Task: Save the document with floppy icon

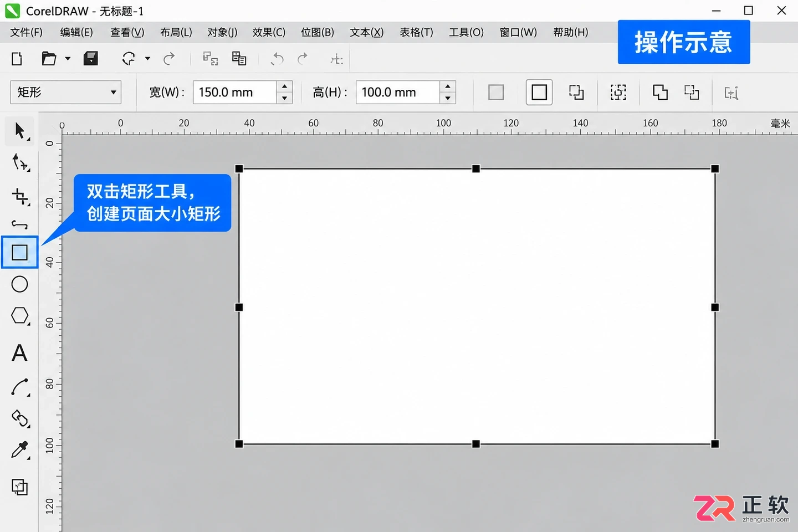Action: click(90, 58)
